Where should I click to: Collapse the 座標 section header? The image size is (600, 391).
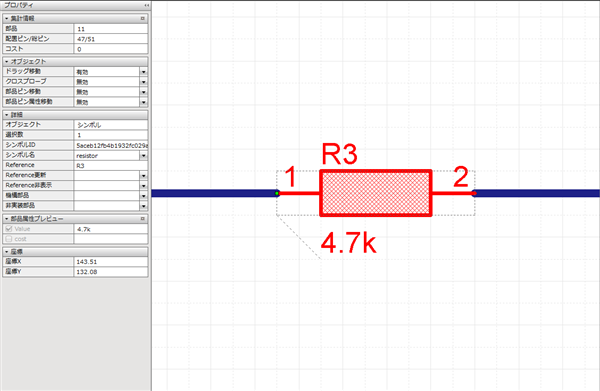coord(7,252)
